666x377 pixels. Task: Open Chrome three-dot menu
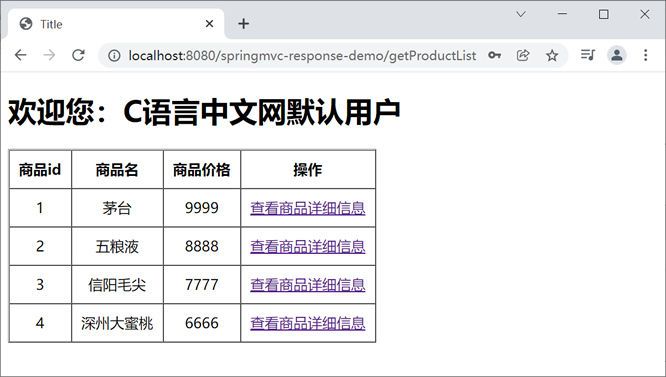tap(646, 55)
